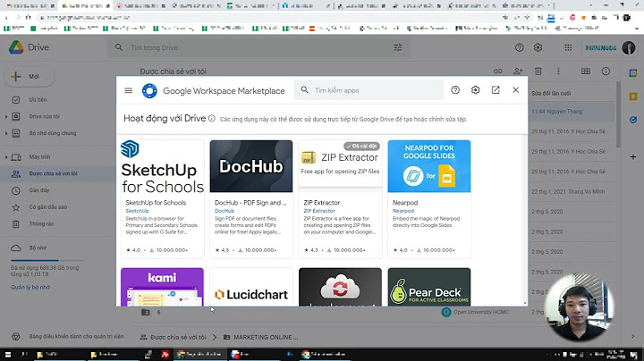Viewport: 644px width, 361px height.
Task: Open the cloud convert app card
Action: pos(340,287)
